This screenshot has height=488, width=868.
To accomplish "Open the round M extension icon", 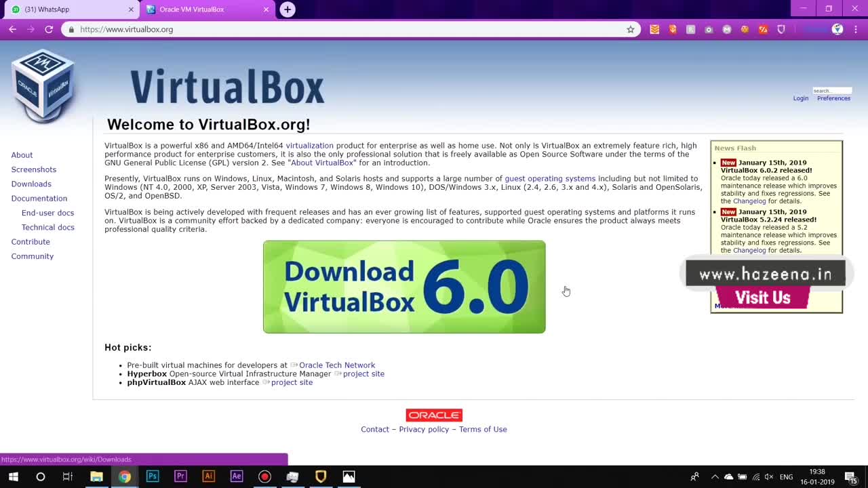I will pos(727,29).
